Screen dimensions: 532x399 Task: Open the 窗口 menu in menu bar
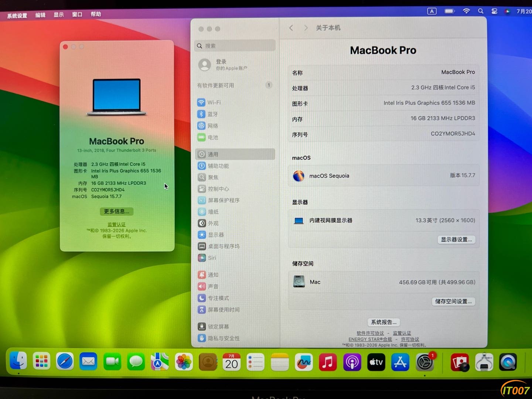tap(77, 14)
